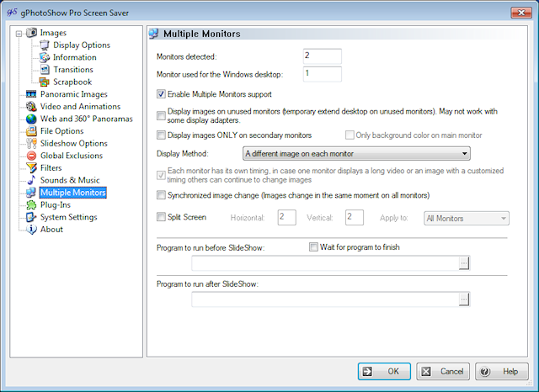Click the Windows desktop monitor number field
Viewport: 539px width, 392px height.
click(323, 74)
